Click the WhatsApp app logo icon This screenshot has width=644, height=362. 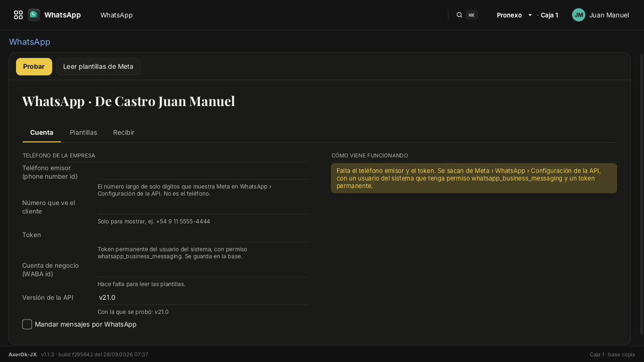point(34,15)
